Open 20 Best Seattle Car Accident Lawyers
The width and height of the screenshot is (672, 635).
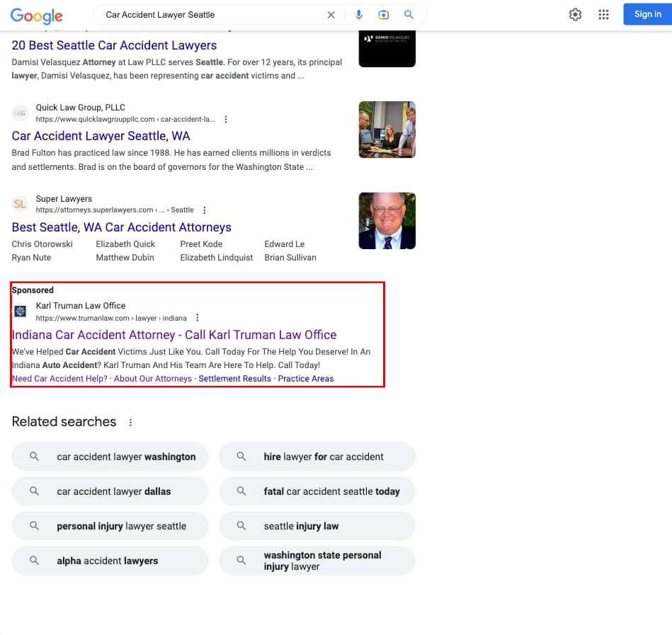tap(114, 45)
